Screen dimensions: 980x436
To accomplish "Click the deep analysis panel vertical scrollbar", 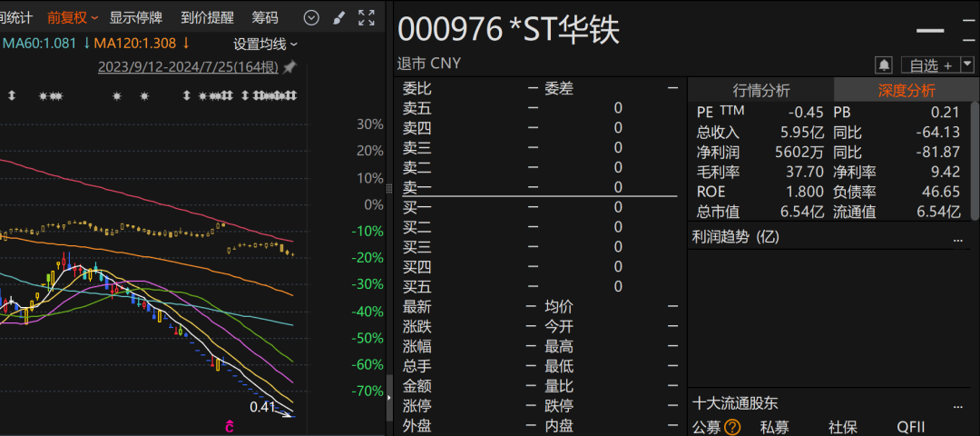I will tap(976, 162).
